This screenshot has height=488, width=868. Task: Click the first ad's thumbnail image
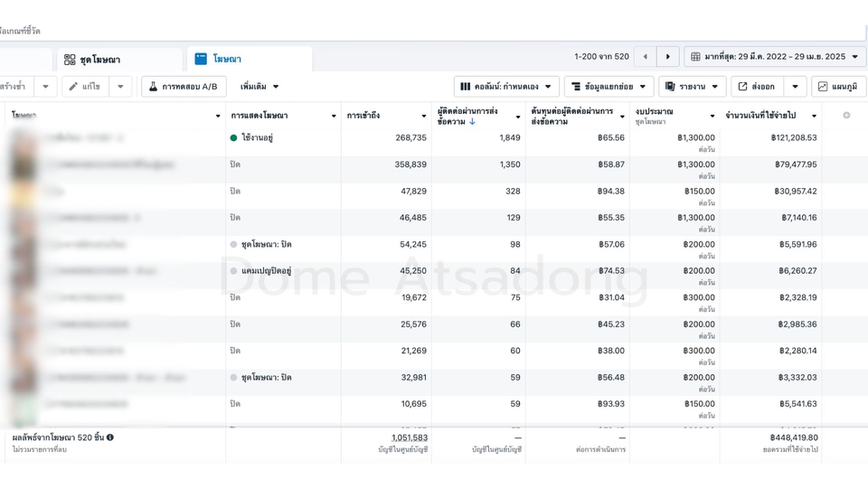click(22, 138)
